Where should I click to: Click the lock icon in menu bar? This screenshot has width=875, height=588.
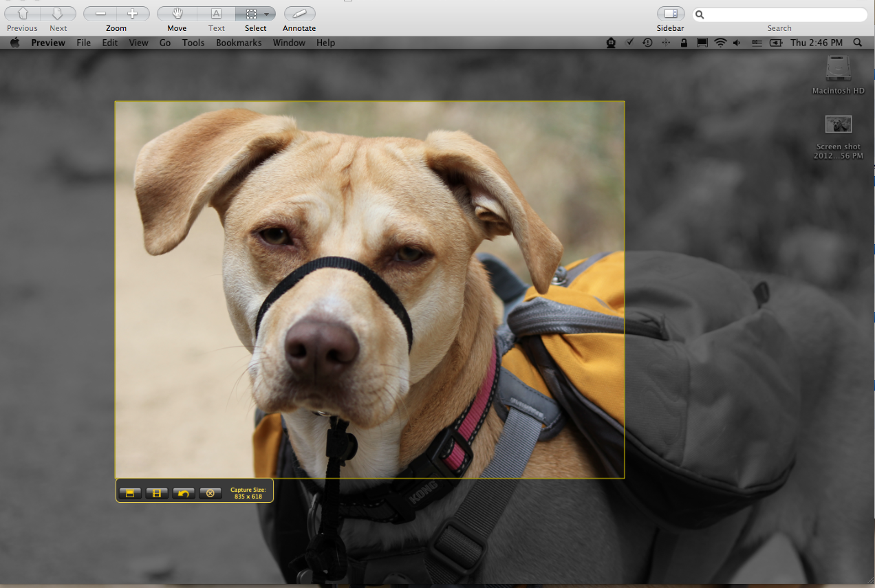683,43
